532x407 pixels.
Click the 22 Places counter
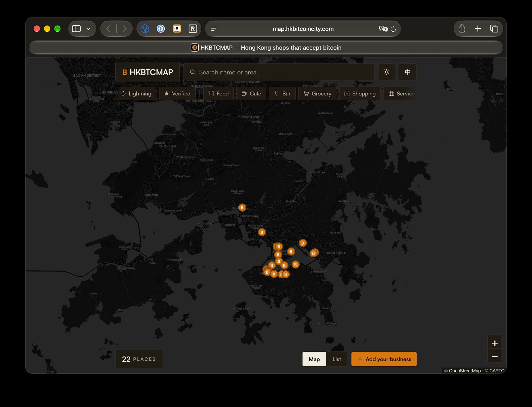coord(139,359)
